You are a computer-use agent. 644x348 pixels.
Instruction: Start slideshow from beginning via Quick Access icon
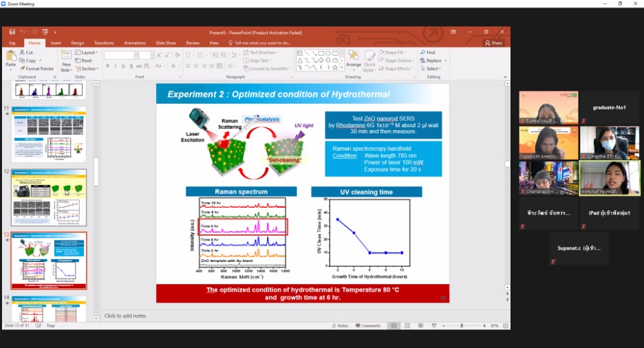click(45, 32)
